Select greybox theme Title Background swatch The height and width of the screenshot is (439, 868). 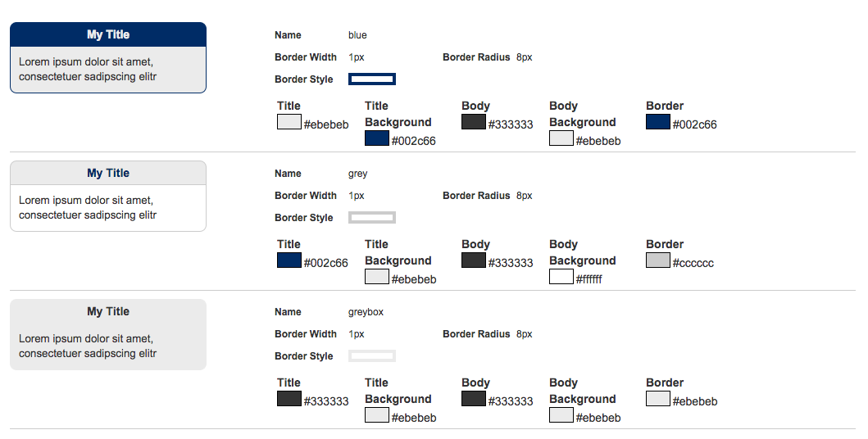(x=377, y=415)
